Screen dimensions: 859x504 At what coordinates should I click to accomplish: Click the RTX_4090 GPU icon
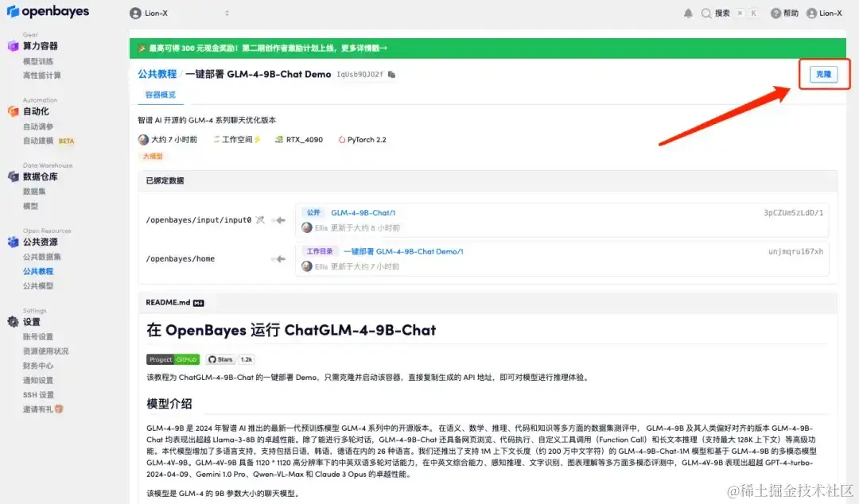(279, 140)
